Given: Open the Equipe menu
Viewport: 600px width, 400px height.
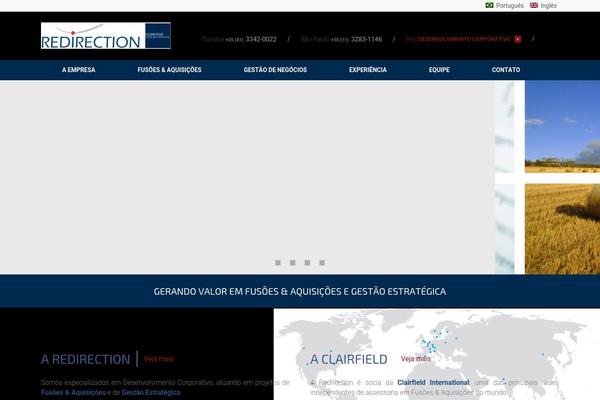Looking at the screenshot, I should point(439,70).
